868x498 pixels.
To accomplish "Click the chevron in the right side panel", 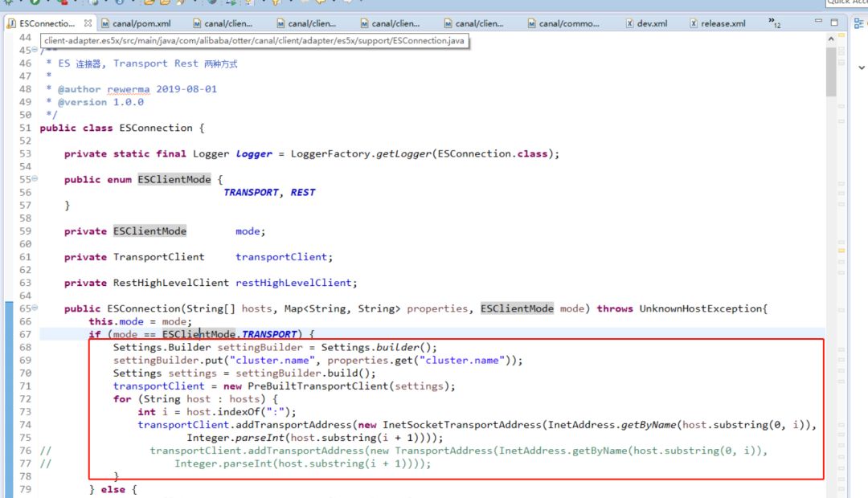I will tap(862, 67).
